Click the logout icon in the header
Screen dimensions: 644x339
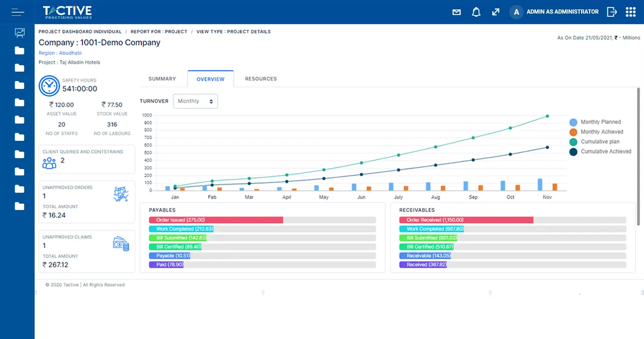[612, 12]
